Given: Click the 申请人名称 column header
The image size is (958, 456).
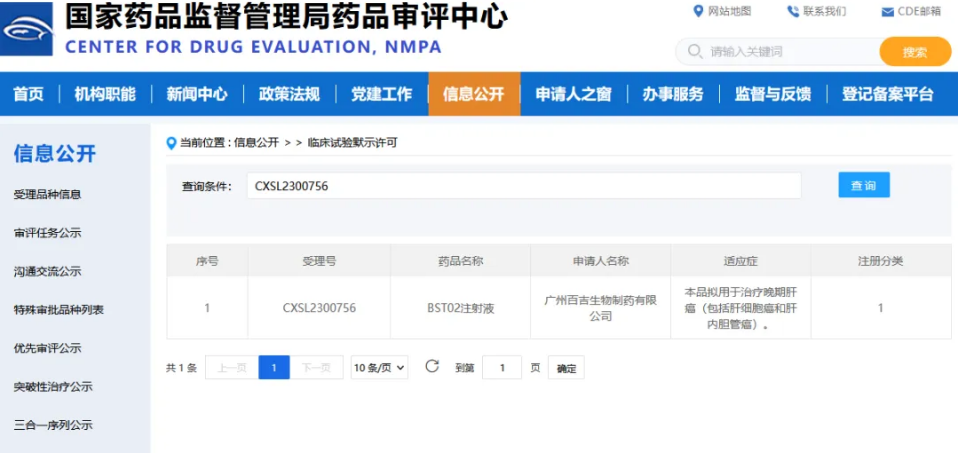Looking at the screenshot, I should [x=601, y=261].
